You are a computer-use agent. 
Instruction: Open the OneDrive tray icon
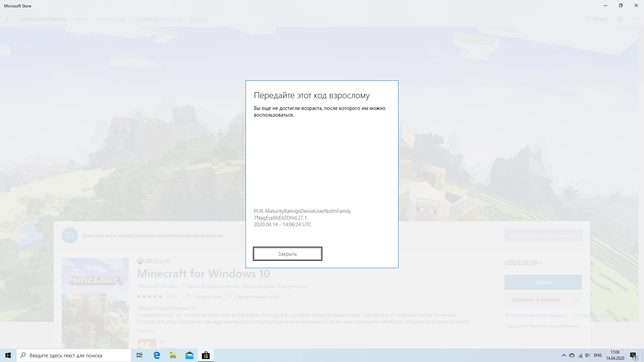pos(572,355)
